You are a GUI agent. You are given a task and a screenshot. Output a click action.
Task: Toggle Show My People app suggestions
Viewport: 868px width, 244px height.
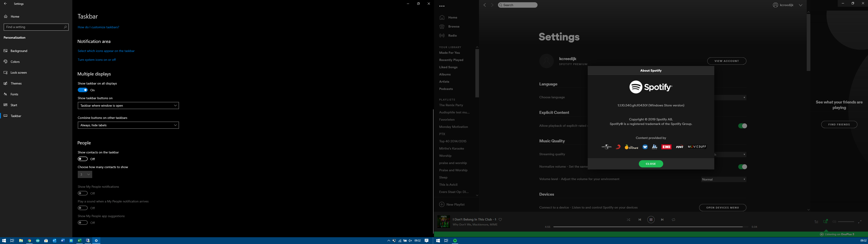point(83,223)
